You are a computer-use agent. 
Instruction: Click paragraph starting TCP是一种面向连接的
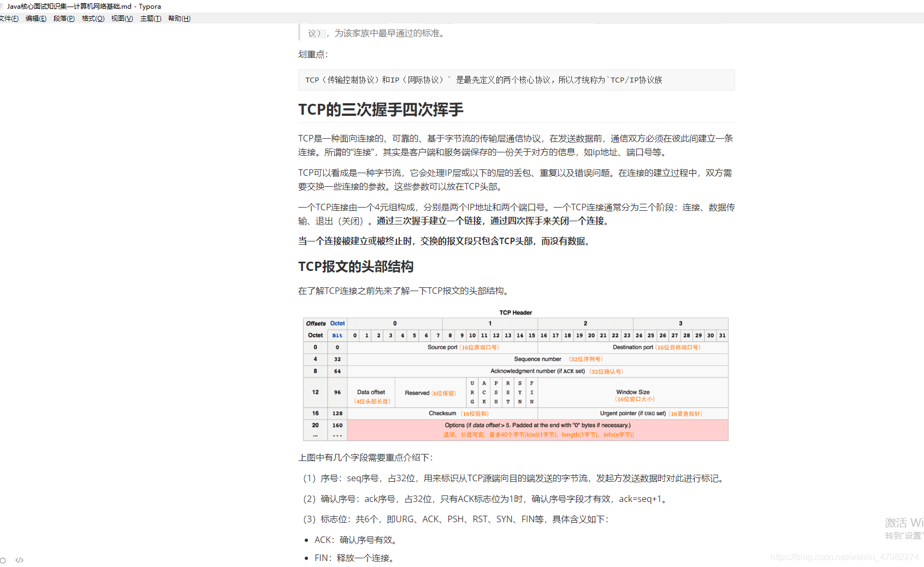click(x=516, y=145)
